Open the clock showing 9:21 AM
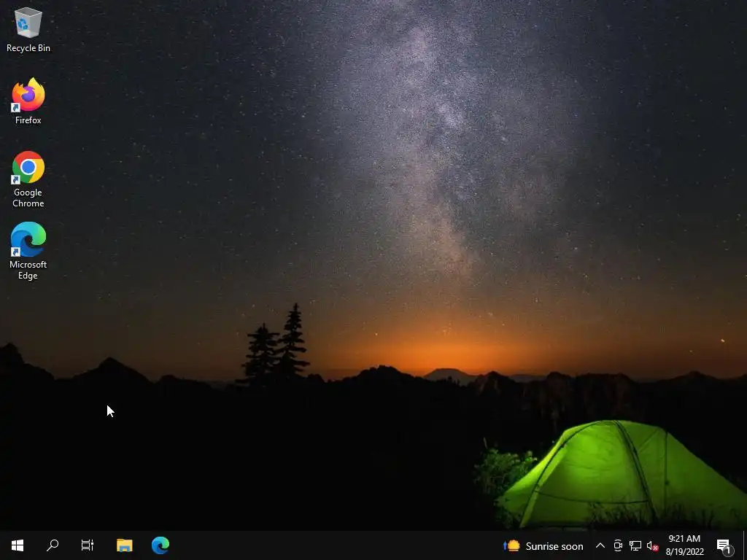 coord(684,545)
